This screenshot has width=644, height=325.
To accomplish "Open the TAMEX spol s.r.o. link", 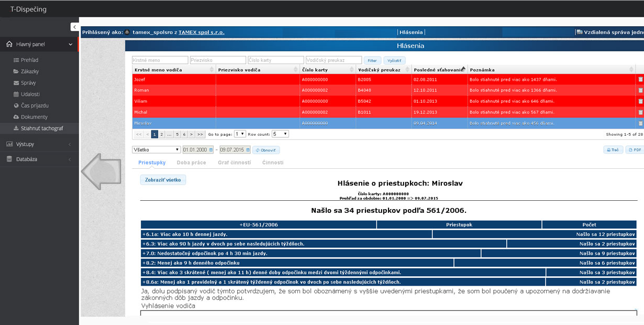I will (202, 32).
